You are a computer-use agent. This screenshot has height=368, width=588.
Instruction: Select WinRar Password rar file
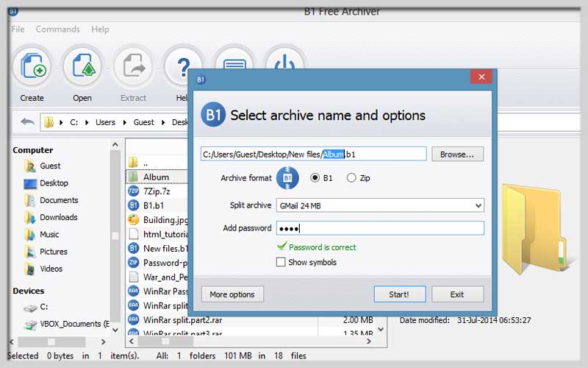click(x=157, y=291)
